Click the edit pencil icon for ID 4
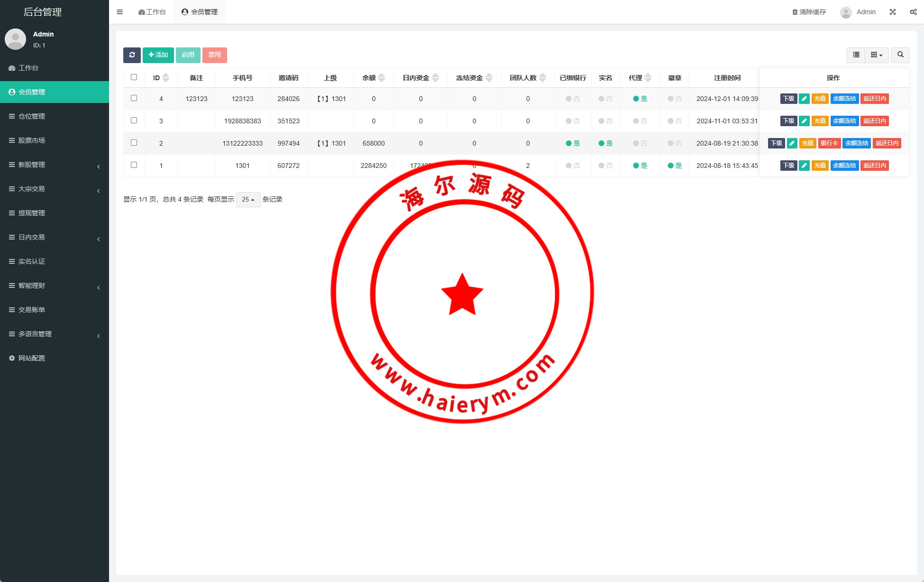Screen dimensions: 924x582 (804, 99)
